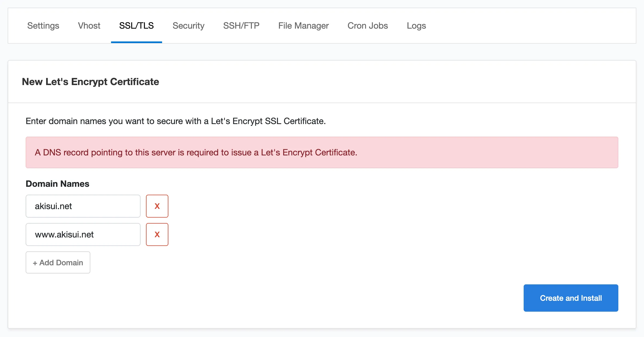
Task: Click the DNS record required alert message
Action: pyautogui.click(x=322, y=152)
